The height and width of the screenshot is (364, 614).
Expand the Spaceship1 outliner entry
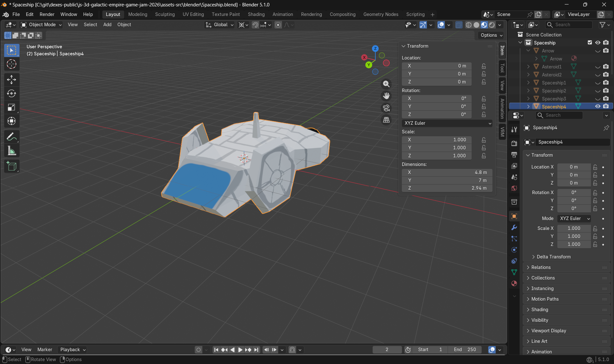pyautogui.click(x=528, y=83)
